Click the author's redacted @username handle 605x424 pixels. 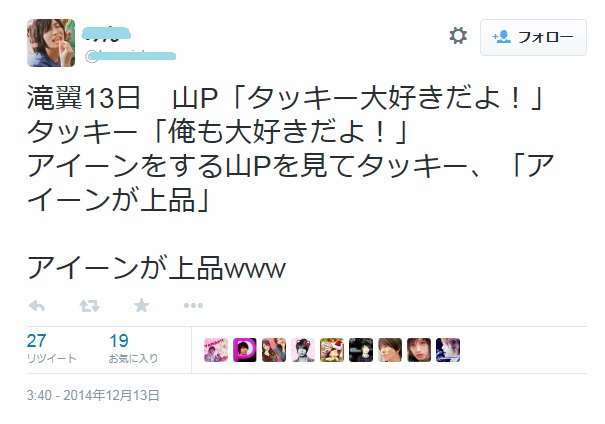130,56
